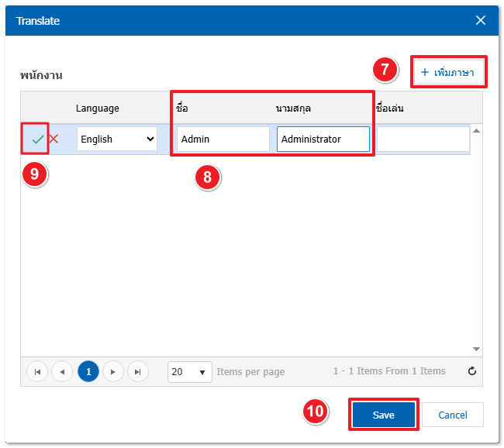The image size is (504, 448).
Task: Click the empty ชื่อเล่น nickname field
Action: point(423,140)
